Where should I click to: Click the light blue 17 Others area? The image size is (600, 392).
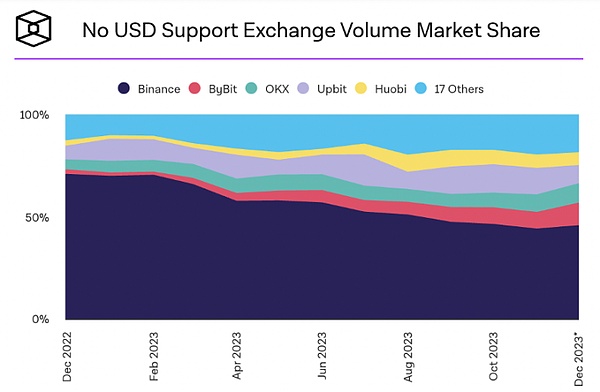[x=321, y=128]
